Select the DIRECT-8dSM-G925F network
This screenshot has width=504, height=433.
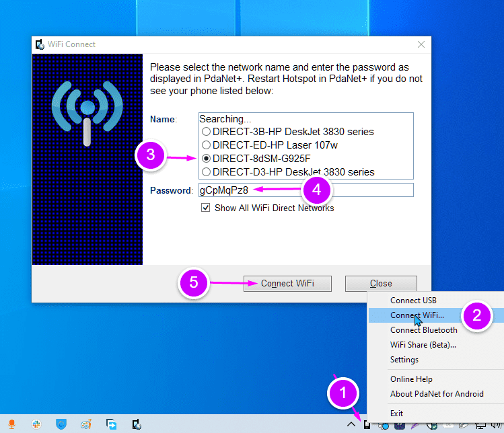(x=256, y=159)
